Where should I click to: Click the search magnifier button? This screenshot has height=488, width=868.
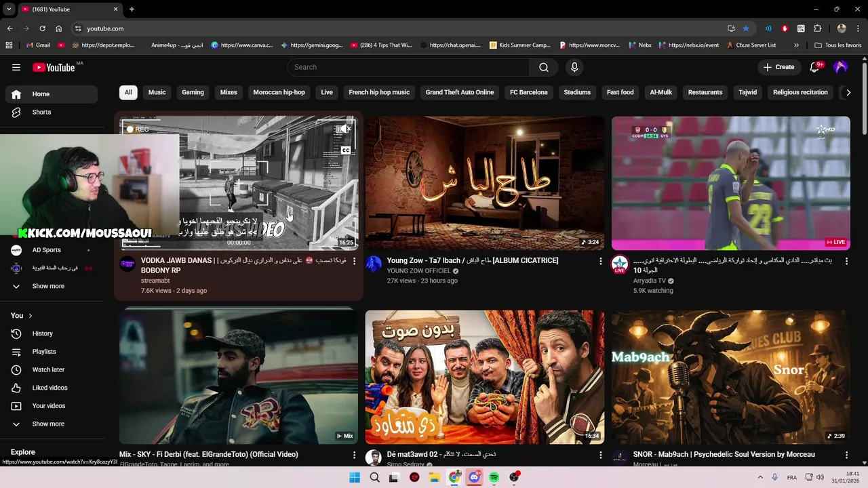tap(544, 67)
